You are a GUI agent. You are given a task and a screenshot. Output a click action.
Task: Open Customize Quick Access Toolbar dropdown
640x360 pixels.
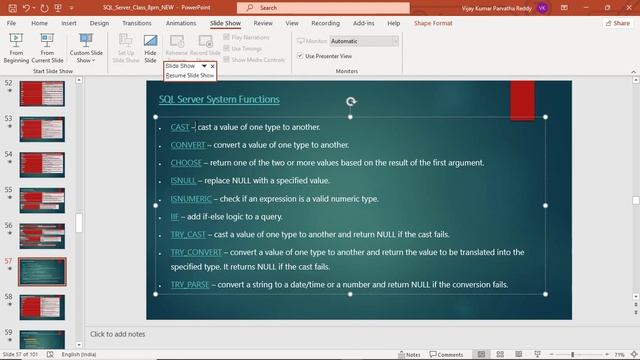[x=71, y=8]
